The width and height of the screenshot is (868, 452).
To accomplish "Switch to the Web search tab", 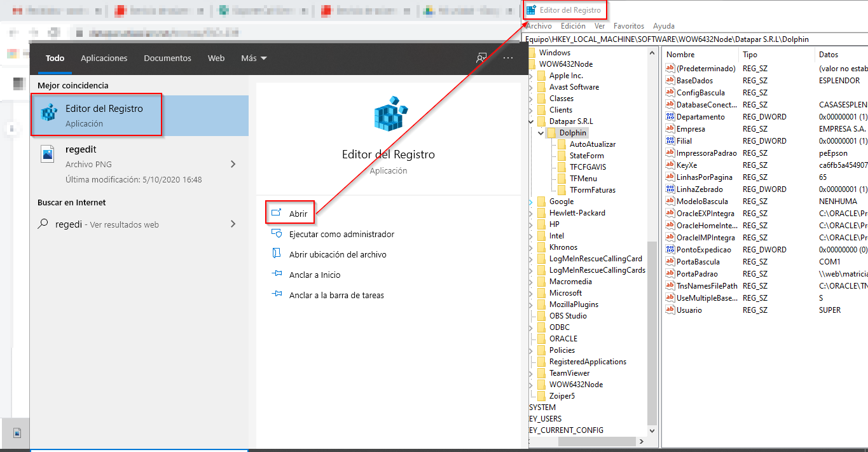I will [x=216, y=58].
